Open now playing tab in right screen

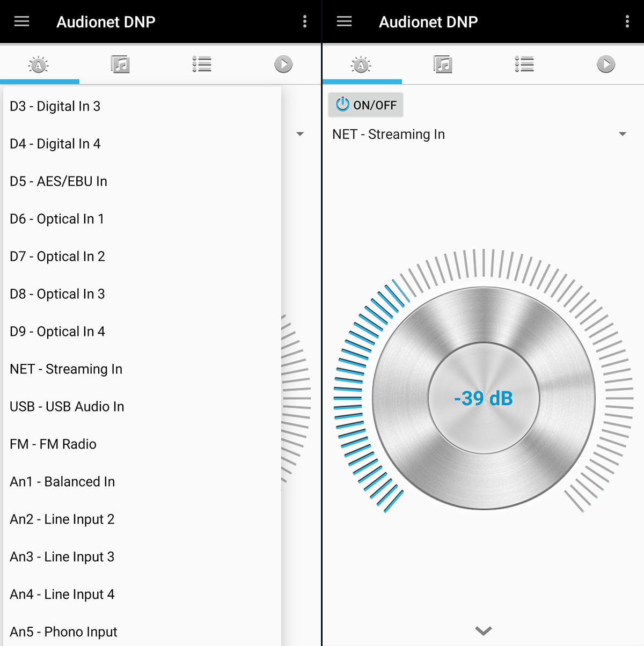point(606,64)
